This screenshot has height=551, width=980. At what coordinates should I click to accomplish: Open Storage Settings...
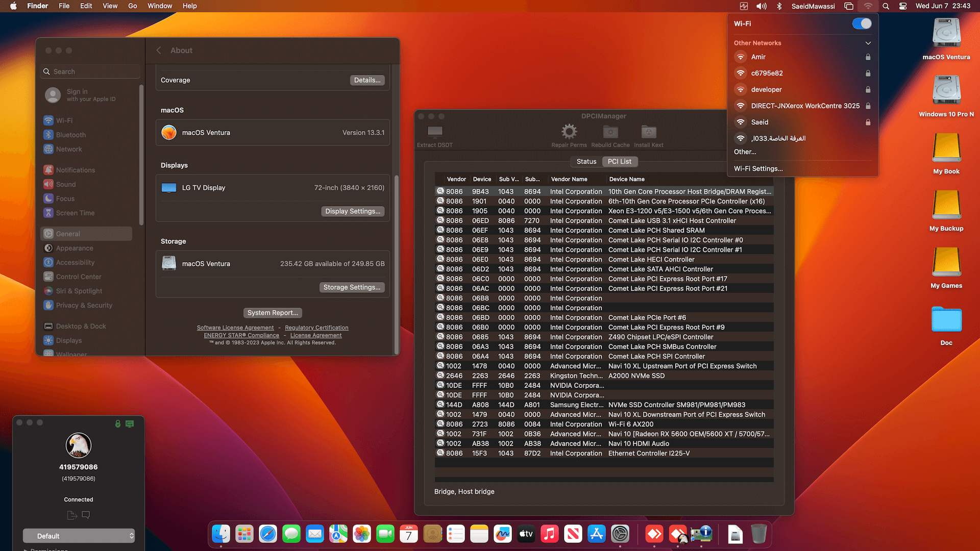(x=352, y=287)
